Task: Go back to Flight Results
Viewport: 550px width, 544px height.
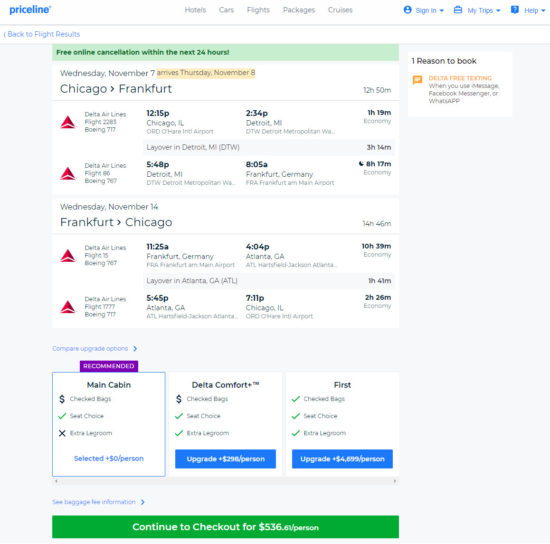Action: pyautogui.click(x=42, y=34)
